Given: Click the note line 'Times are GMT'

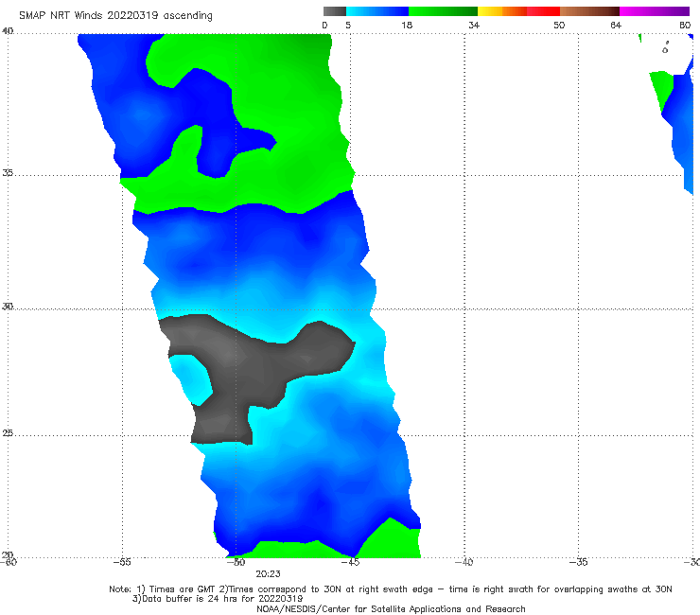Looking at the screenshot, I should (183, 589).
